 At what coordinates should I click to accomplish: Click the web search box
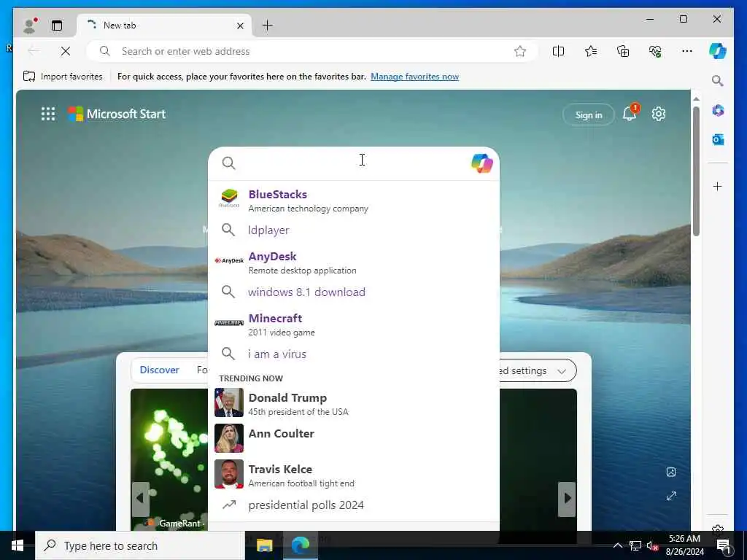click(352, 163)
